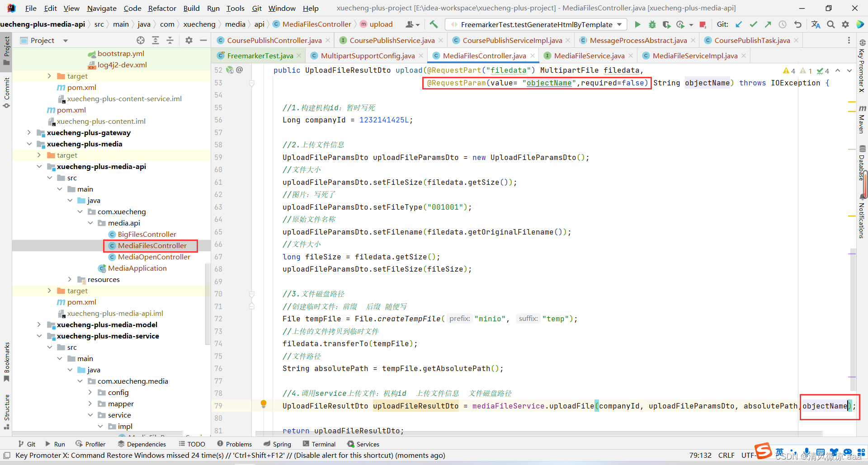Open IDE settings gear in top toolbar

(x=845, y=24)
